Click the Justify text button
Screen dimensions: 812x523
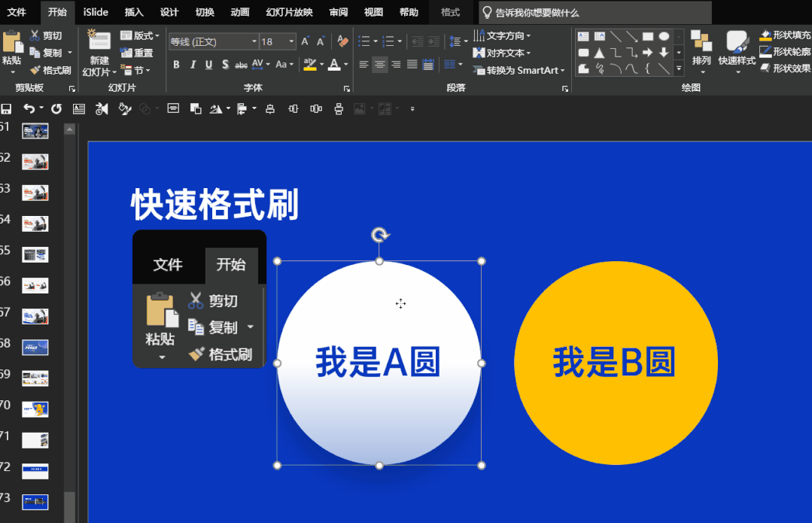[412, 65]
